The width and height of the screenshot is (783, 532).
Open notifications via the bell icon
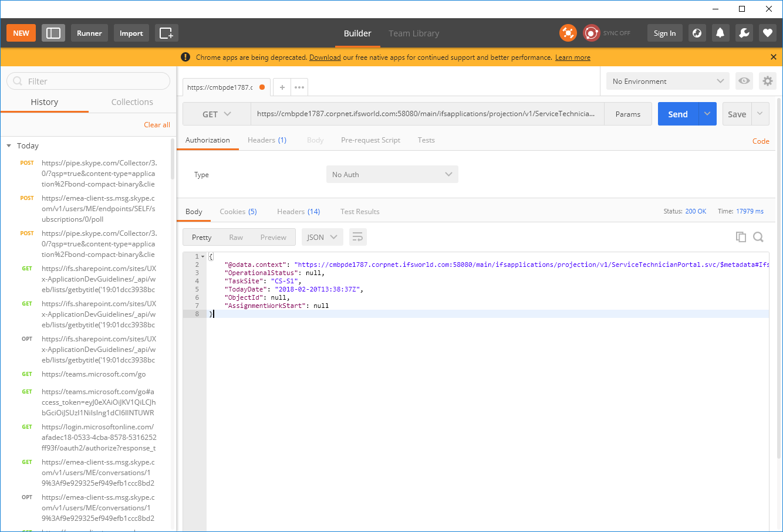click(720, 33)
